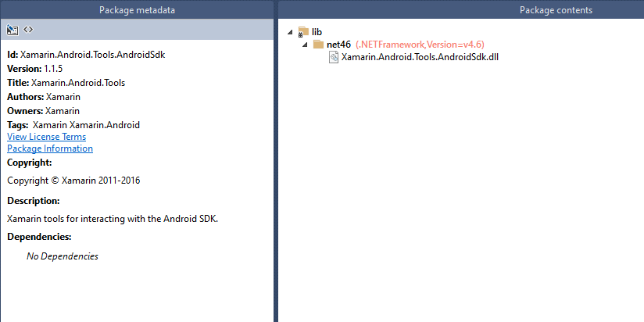Screen dimensions: 644x322
Task: Select Xamarin.Android.Tools.AndroidSdk.dll file name
Action: click(420, 57)
